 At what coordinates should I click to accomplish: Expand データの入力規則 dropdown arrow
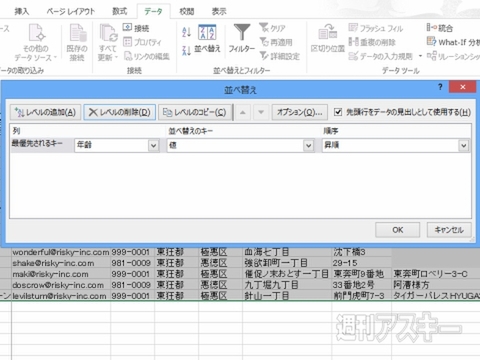point(420,56)
